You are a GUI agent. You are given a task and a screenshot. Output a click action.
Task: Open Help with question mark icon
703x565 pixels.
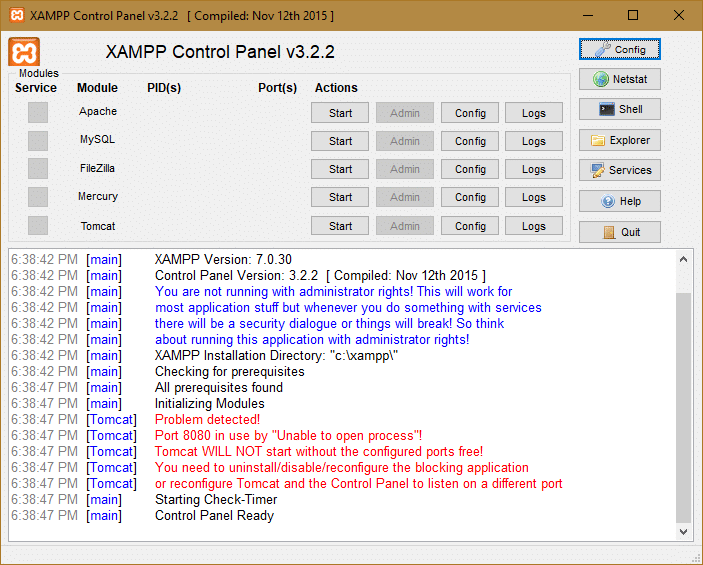click(x=620, y=201)
